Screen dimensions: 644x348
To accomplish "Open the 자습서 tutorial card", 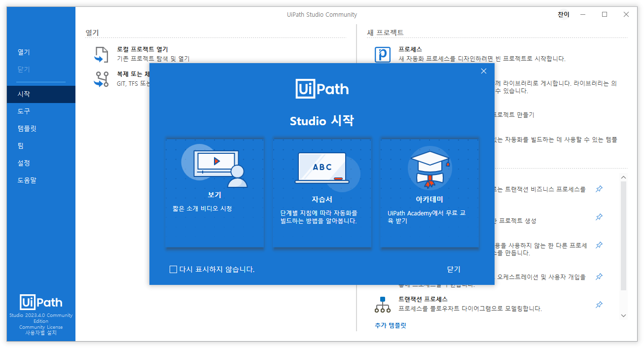I will pos(322,193).
